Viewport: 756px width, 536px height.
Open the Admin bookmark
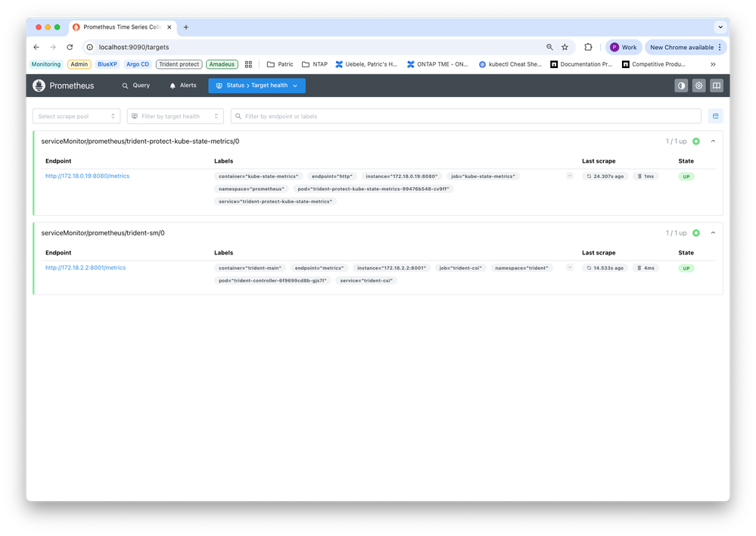79,64
